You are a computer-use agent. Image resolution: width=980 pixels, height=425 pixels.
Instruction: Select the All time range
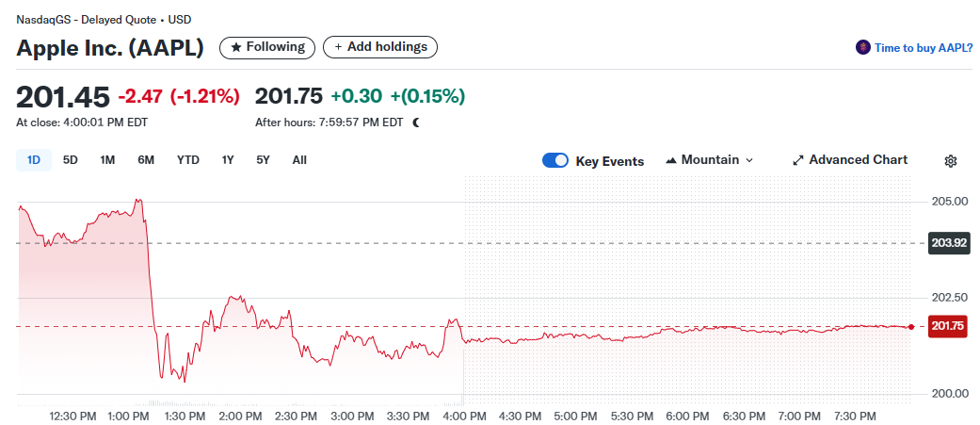(x=299, y=160)
